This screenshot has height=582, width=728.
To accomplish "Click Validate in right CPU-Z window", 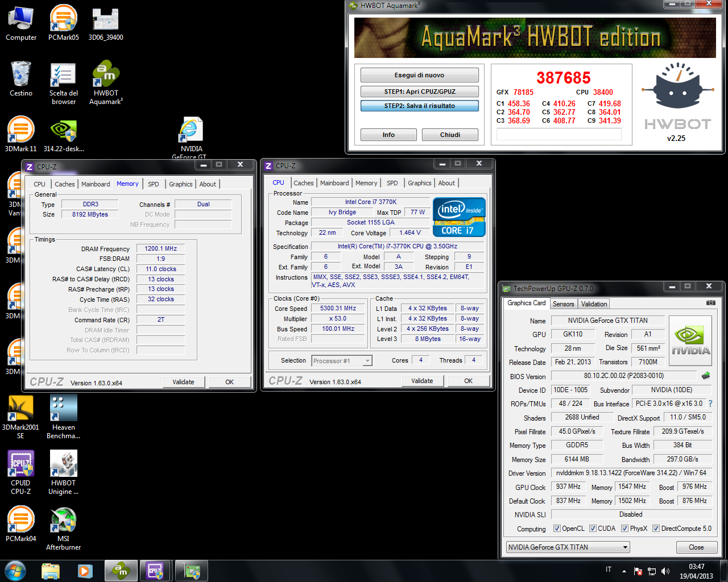I will (x=422, y=381).
